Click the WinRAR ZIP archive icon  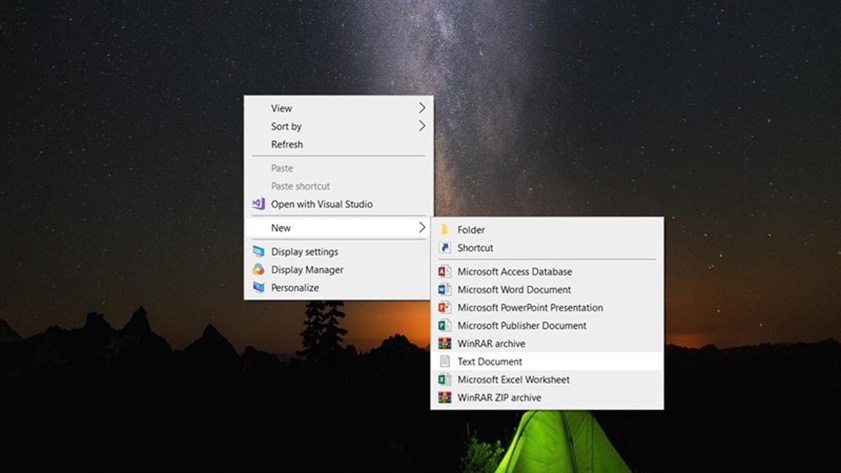(x=445, y=398)
